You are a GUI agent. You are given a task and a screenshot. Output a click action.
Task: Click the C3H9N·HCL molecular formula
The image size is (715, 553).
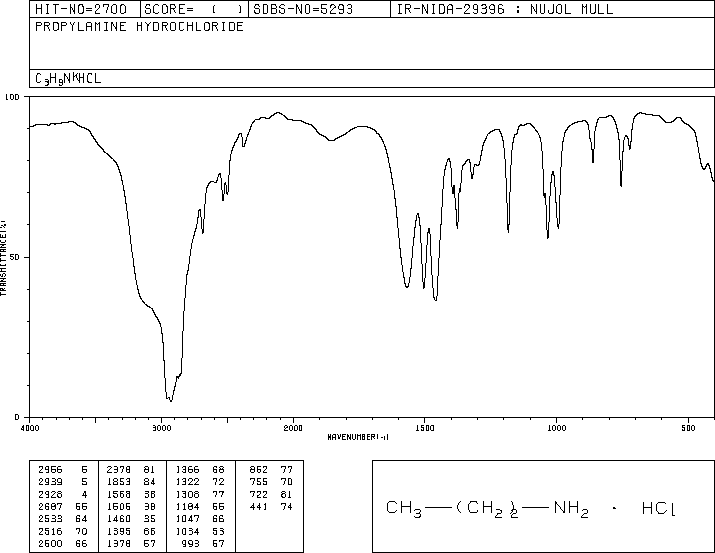click(68, 79)
